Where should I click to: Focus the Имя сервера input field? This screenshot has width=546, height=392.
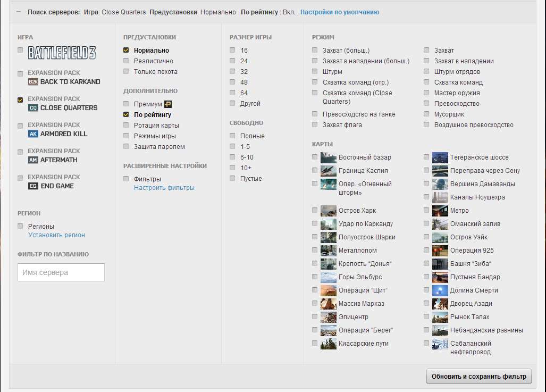pyautogui.click(x=61, y=272)
